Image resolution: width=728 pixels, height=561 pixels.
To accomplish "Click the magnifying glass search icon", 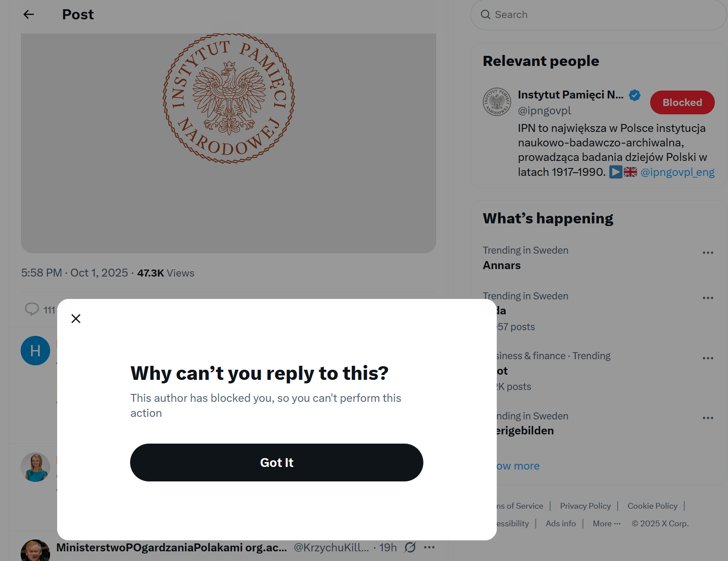I will tap(485, 15).
